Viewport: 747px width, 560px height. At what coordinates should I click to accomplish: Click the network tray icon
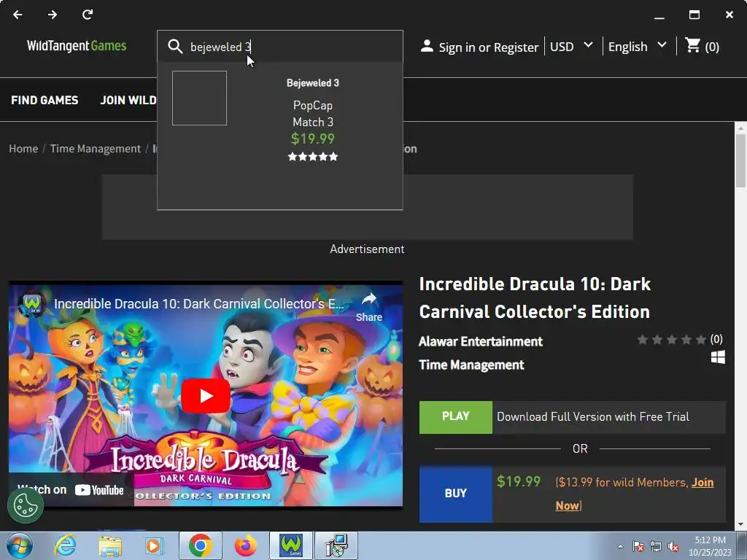[x=656, y=547]
